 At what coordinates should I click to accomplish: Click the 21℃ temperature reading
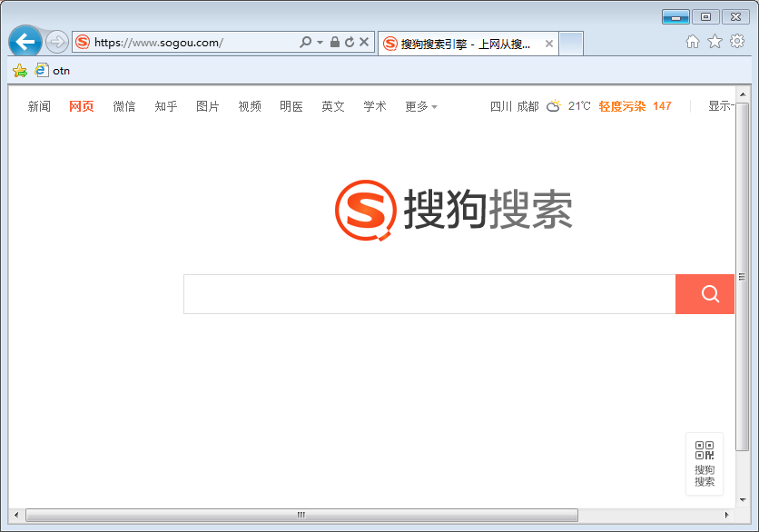point(579,106)
